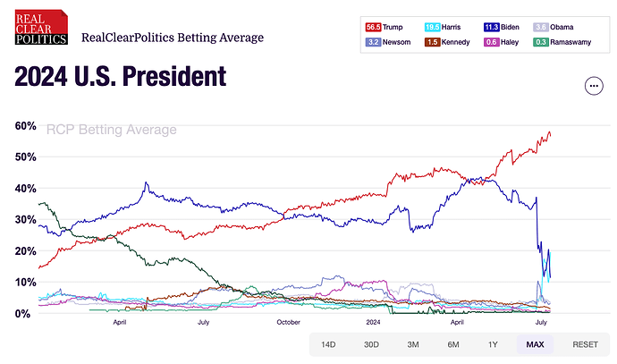Show the 1Y time range

[x=493, y=344]
